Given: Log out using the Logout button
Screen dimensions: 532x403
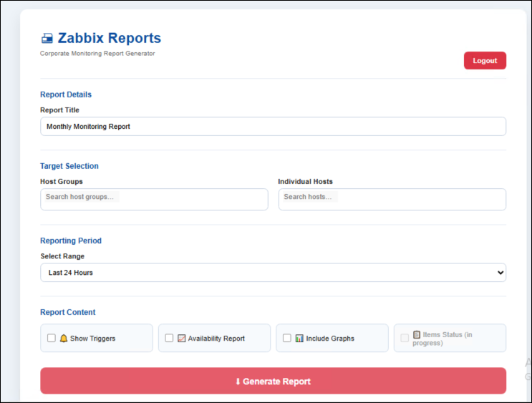Looking at the screenshot, I should tap(485, 60).
